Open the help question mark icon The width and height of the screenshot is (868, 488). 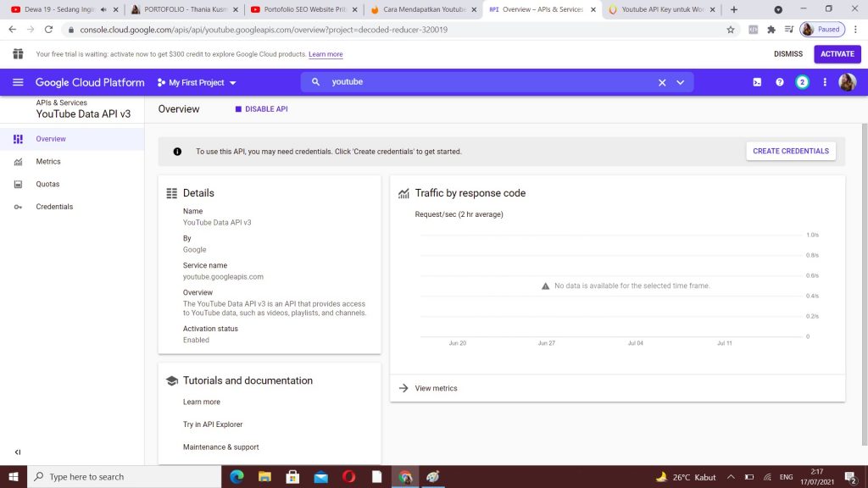click(780, 82)
